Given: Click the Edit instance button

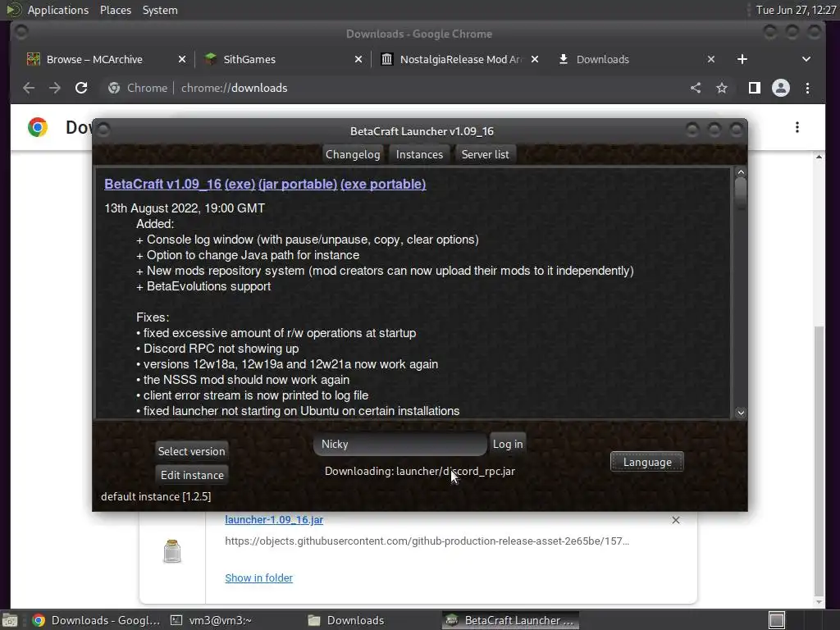Looking at the screenshot, I should pos(192,475).
